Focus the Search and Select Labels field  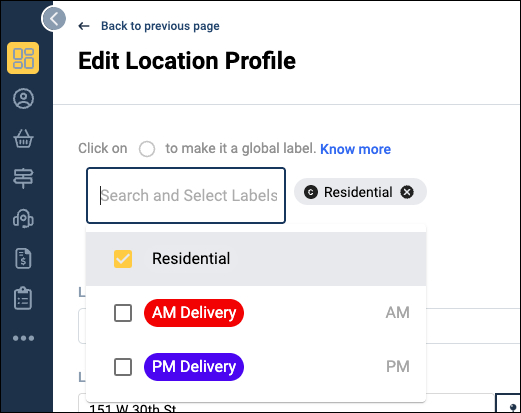coord(186,195)
